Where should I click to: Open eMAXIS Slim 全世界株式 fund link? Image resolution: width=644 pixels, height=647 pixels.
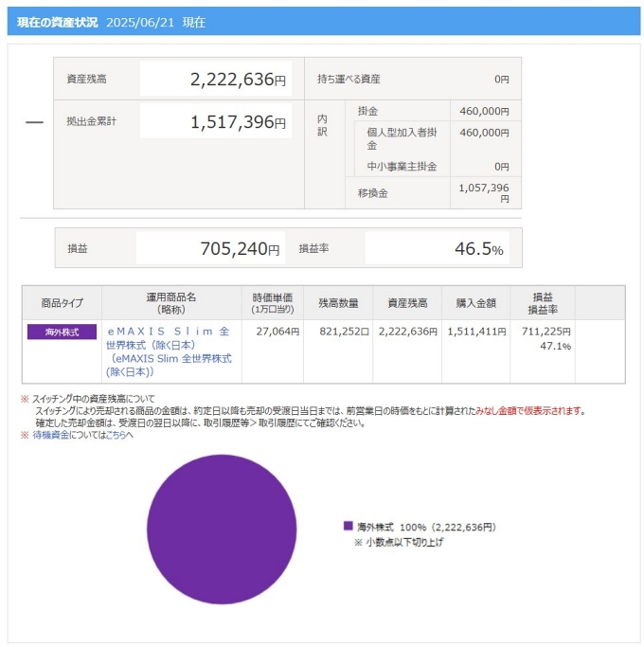[170, 351]
